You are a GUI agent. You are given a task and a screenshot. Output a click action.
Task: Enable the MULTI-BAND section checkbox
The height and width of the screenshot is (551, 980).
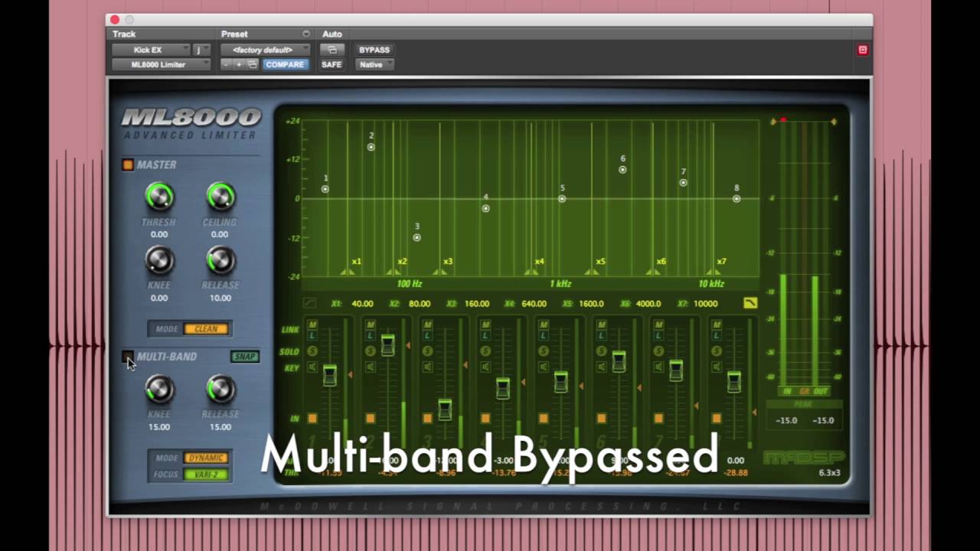(128, 357)
